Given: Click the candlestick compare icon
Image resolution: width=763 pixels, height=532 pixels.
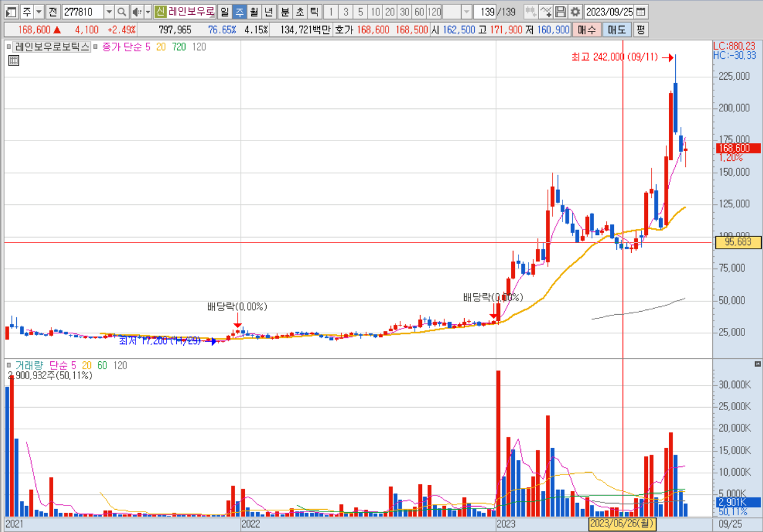Looking at the screenshot, I should tap(530, 11).
